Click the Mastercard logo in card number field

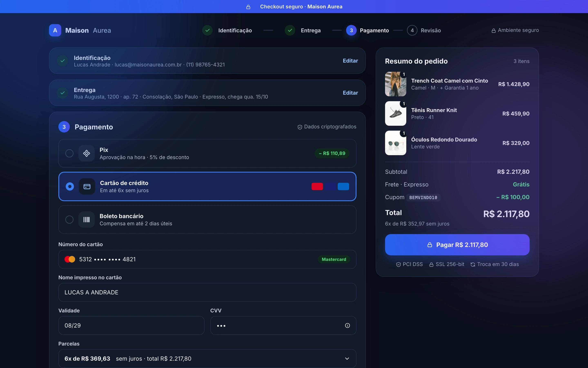click(x=70, y=259)
